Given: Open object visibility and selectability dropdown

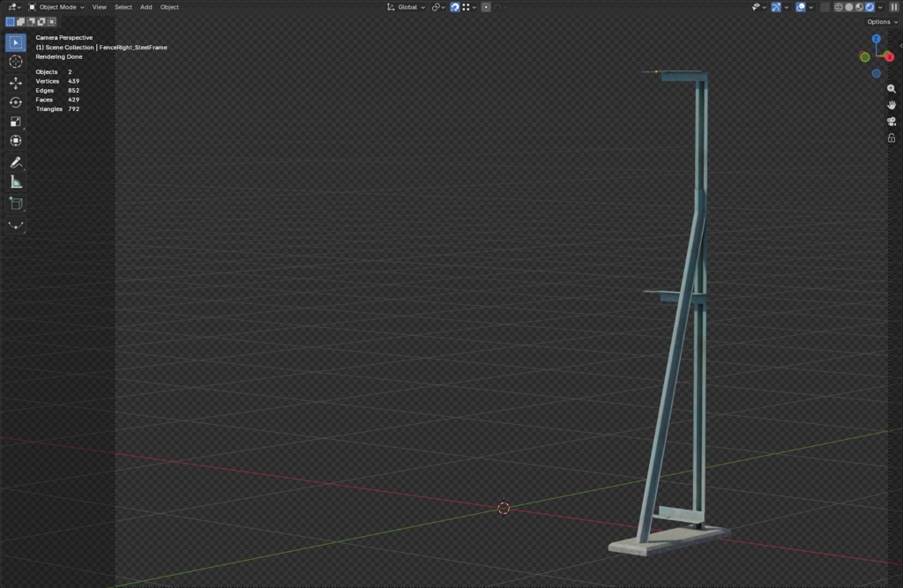Looking at the screenshot, I should click(758, 7).
